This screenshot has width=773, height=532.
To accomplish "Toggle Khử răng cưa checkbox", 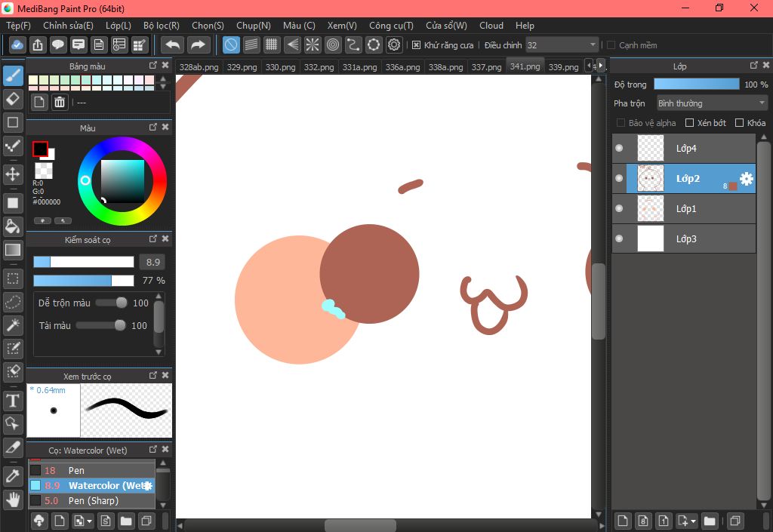I will [416, 45].
